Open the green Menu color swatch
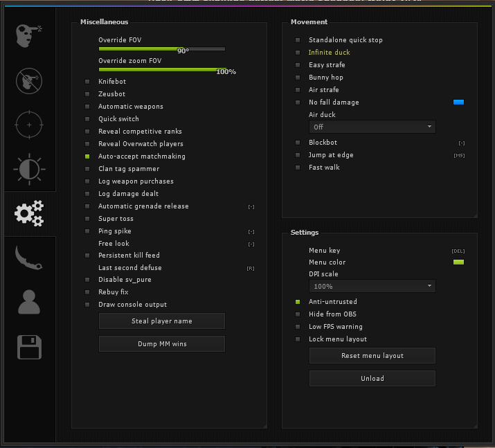Viewport: 495px width, 448px height. click(458, 262)
